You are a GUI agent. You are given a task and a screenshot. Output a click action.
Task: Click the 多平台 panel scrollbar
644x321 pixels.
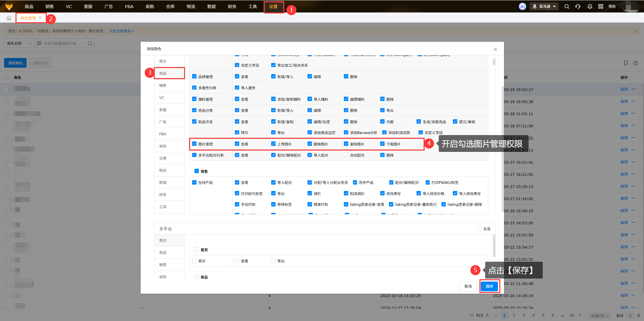[x=494, y=246]
